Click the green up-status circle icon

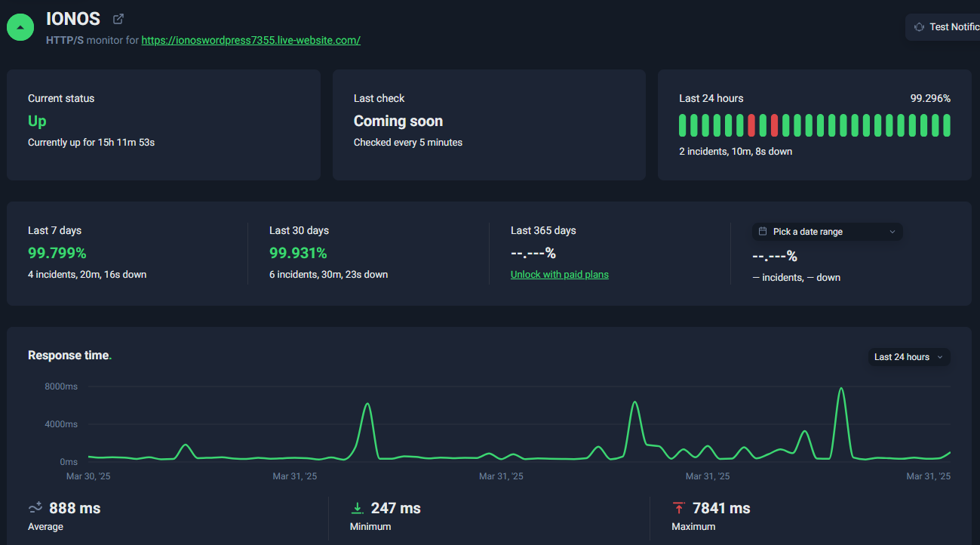coord(20,26)
